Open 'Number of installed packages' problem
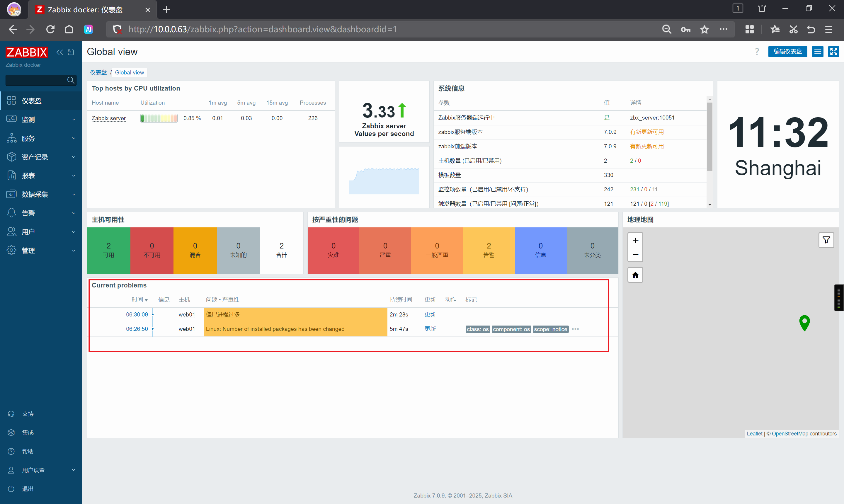 pyautogui.click(x=275, y=329)
